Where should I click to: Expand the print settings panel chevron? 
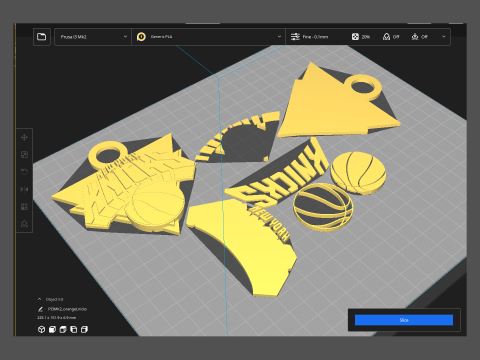click(x=444, y=36)
